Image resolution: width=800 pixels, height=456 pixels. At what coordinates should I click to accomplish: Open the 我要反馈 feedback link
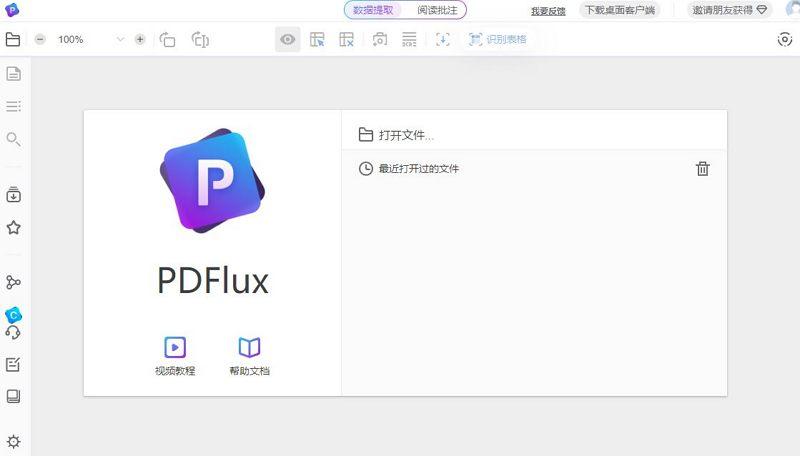[x=548, y=11]
